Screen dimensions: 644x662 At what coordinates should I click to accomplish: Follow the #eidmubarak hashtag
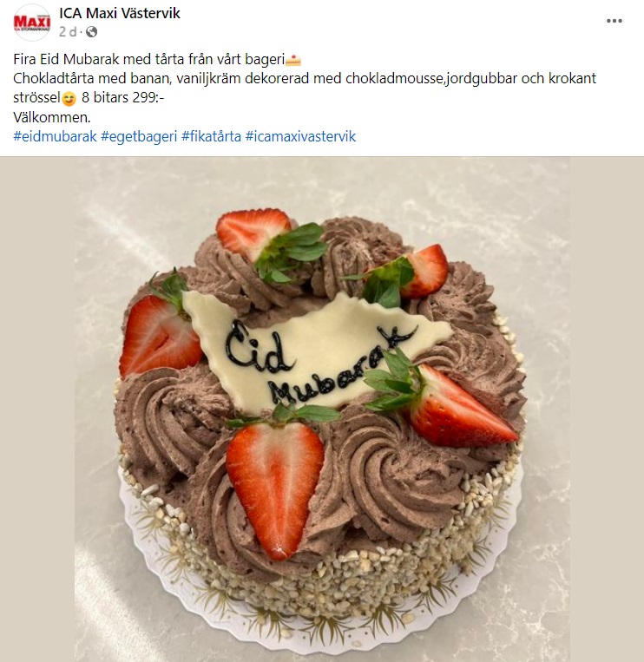[x=56, y=136]
